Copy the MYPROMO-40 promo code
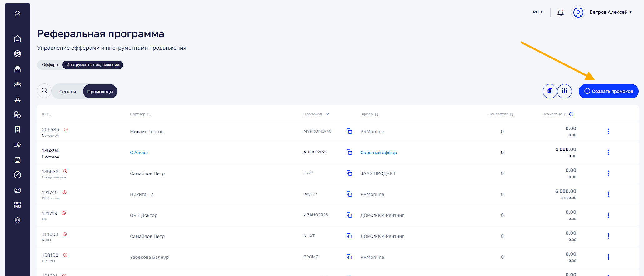The height and width of the screenshot is (276, 644). 349,131
